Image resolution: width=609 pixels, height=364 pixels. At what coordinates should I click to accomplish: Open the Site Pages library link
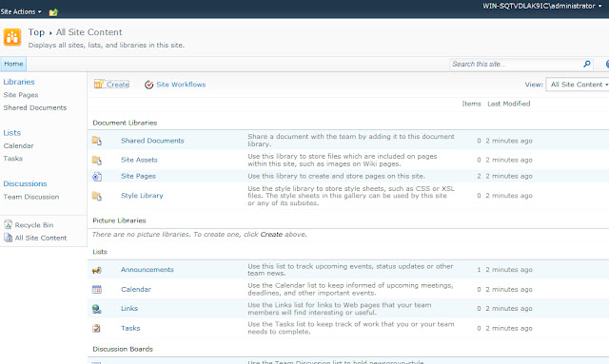(x=138, y=176)
